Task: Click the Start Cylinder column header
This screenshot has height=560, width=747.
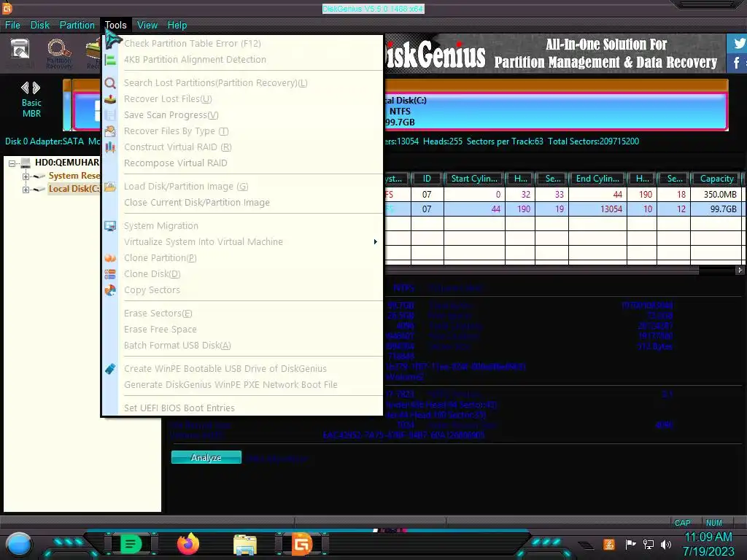Action: pyautogui.click(x=474, y=179)
